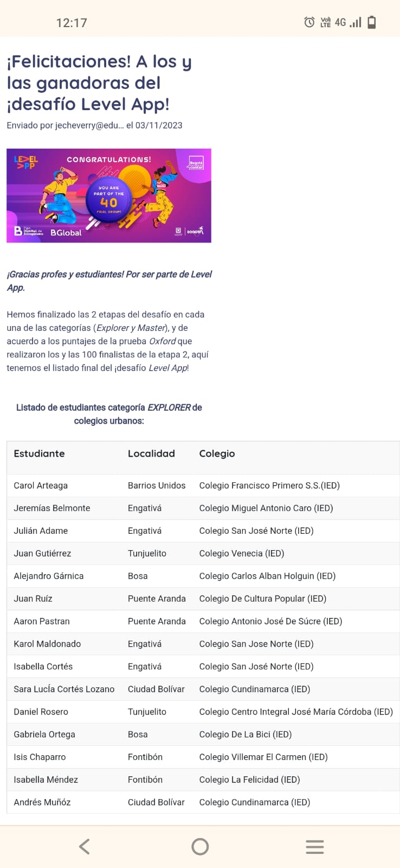Screen dimensions: 400x868
Task: Select Colegio Centro Integral José María Córdoba
Action: click(x=296, y=712)
